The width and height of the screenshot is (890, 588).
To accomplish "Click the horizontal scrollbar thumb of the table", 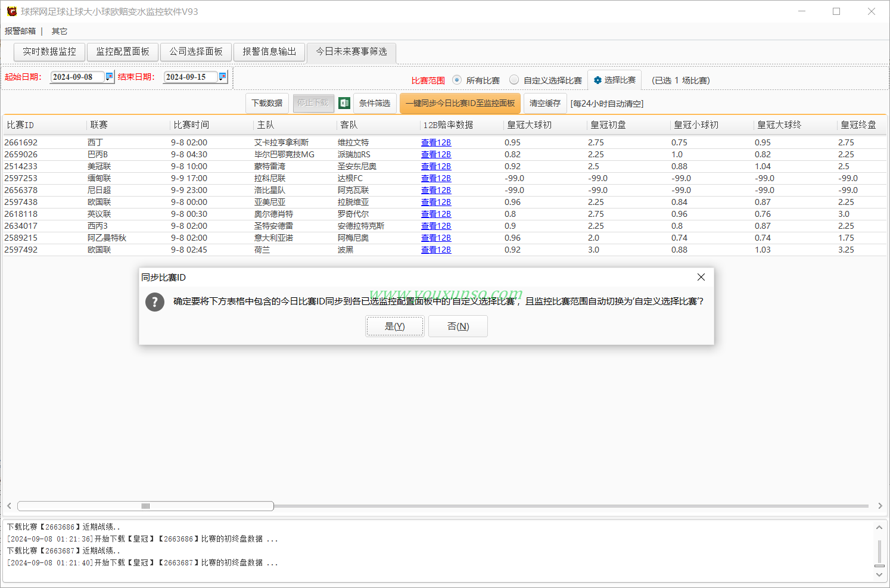I will point(145,506).
